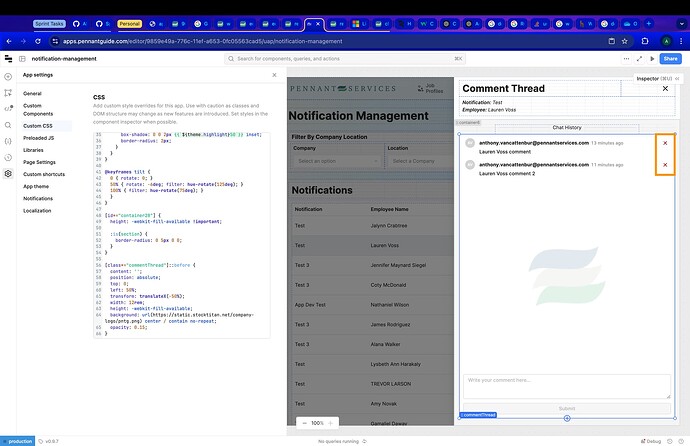This screenshot has height=446, width=690.
Task: Click the Notification column header
Action: (x=308, y=209)
